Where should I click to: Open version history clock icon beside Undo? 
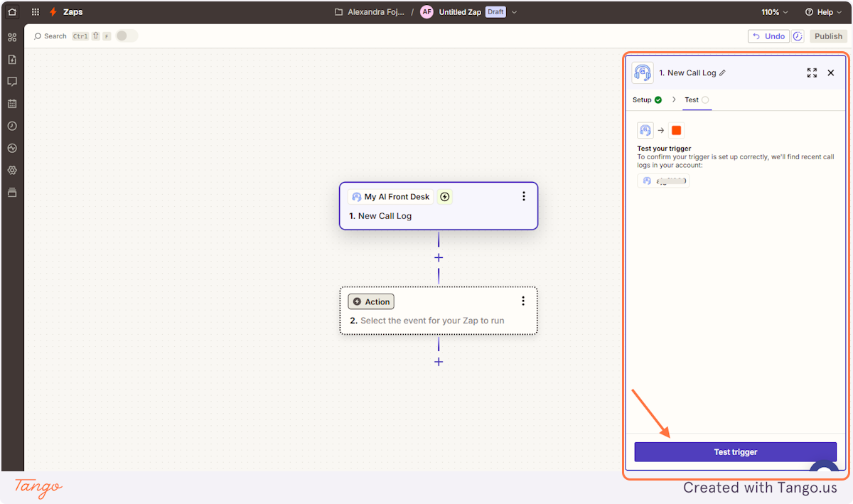(x=798, y=36)
